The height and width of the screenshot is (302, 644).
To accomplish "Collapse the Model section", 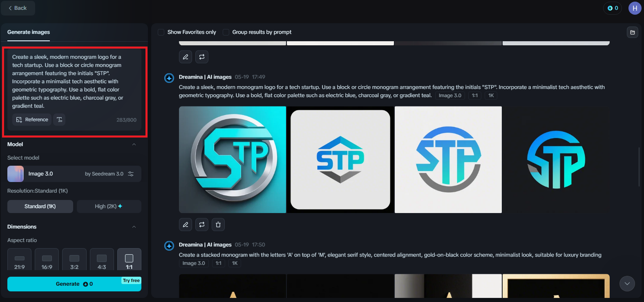I will [x=134, y=144].
